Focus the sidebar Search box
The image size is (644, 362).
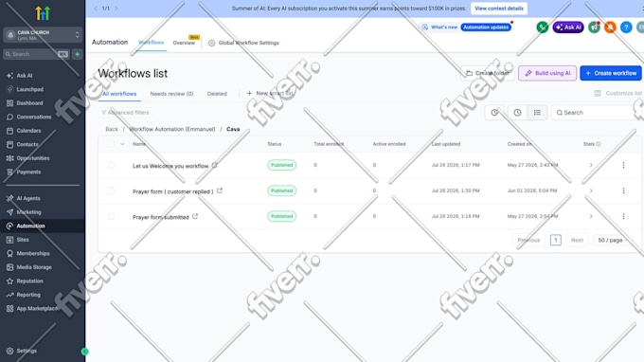37,54
